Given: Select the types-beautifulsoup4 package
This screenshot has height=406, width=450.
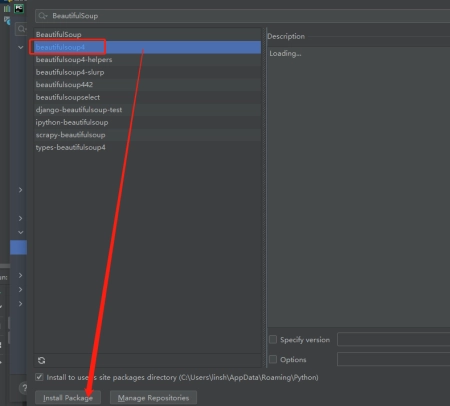Looking at the screenshot, I should pos(148,147).
